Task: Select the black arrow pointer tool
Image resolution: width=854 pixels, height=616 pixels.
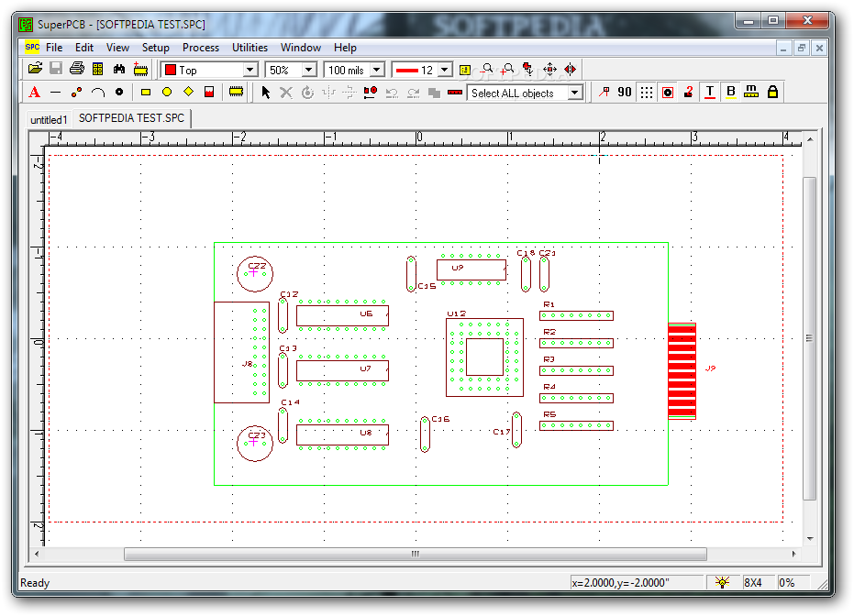Action: pos(265,92)
